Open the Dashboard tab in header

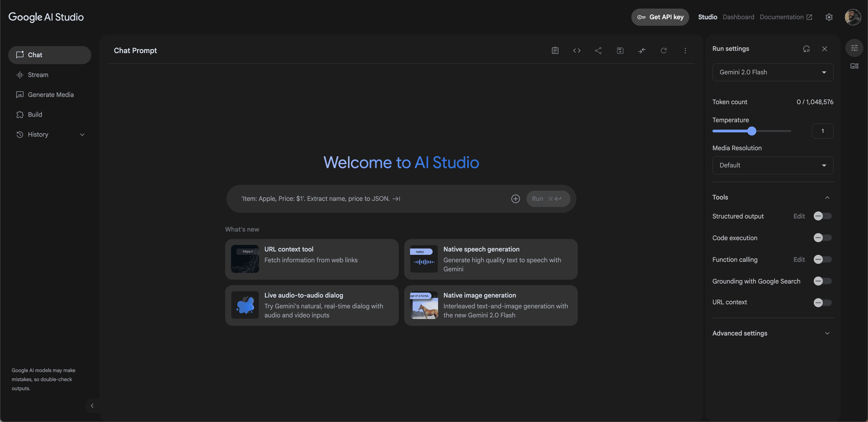point(738,17)
